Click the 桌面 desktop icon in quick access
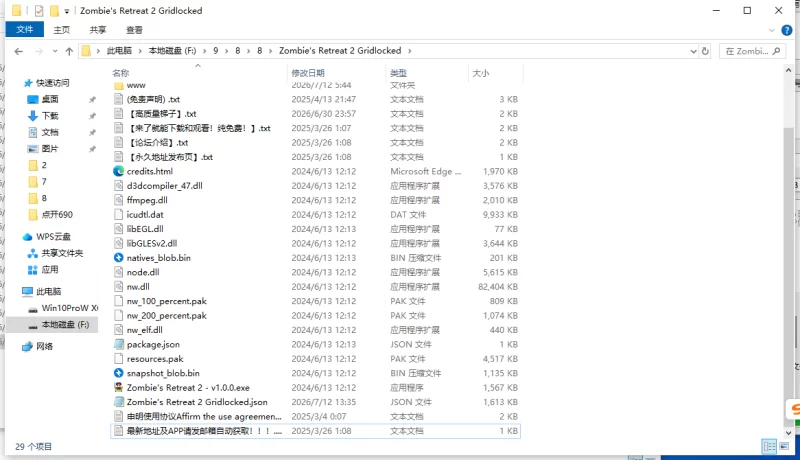Screen dimensions: 800x460 pos(33,99)
